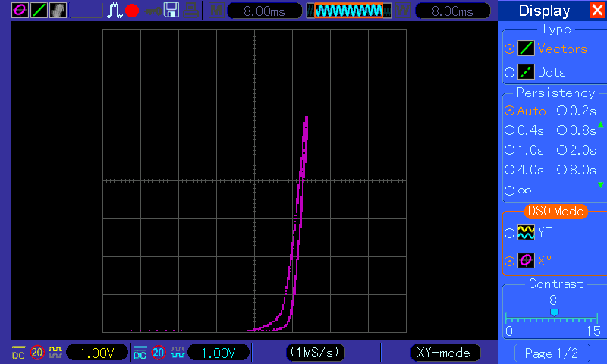Click the XY lissajous icon in DSO Mode

click(x=526, y=260)
